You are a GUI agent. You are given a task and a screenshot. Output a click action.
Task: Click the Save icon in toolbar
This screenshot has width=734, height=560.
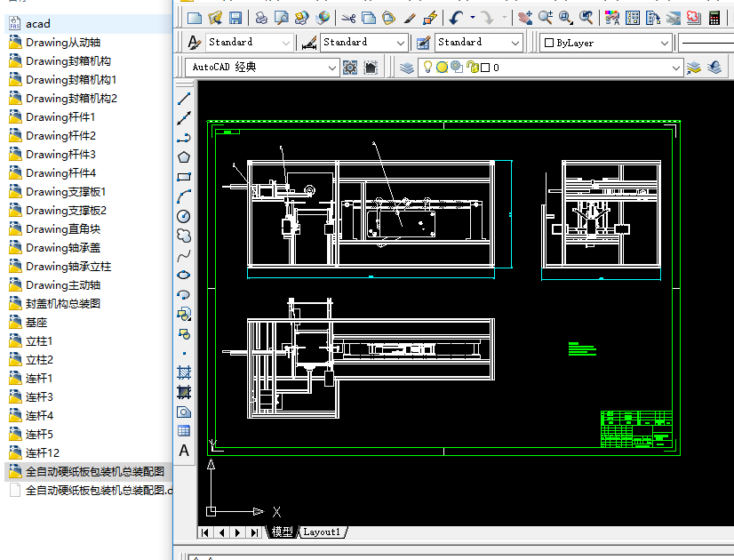click(235, 17)
